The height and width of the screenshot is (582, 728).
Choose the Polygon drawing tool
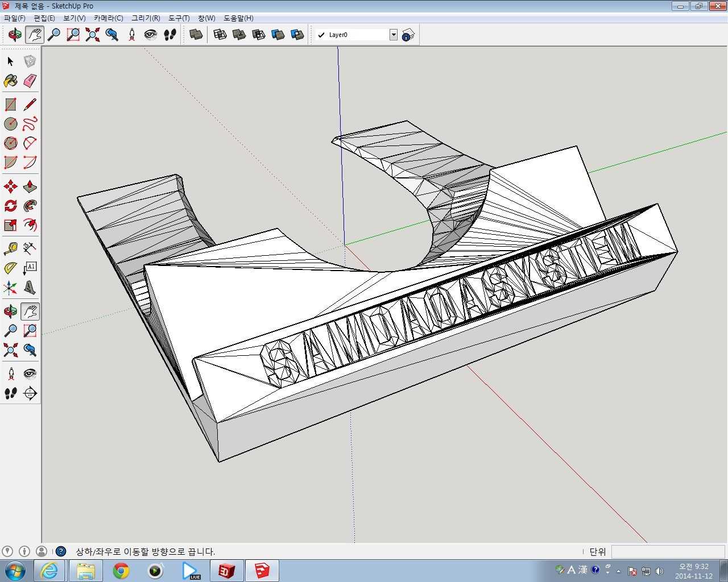tap(10, 143)
